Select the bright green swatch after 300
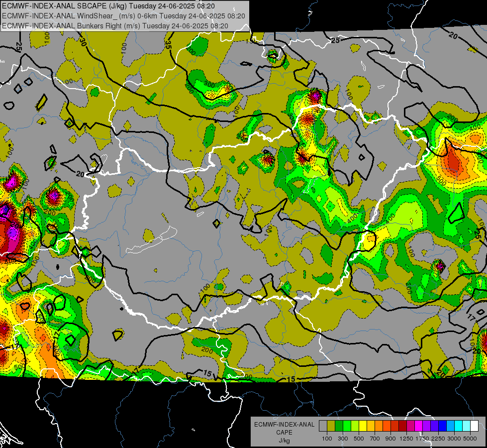This screenshot has width=487, height=448. click(x=347, y=426)
